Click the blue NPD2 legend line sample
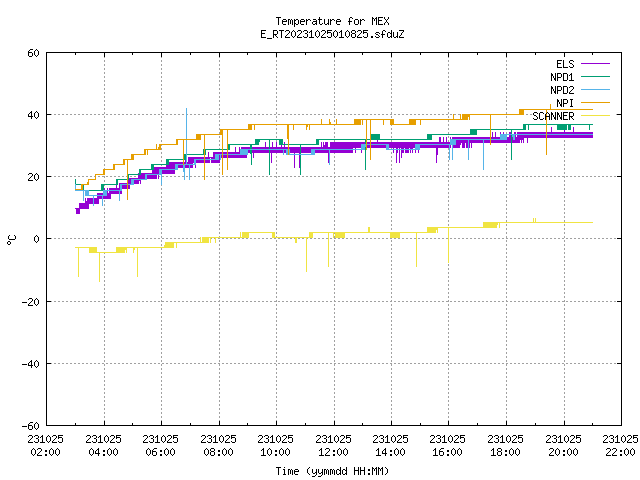Image resolution: width=640 pixels, height=480 pixels. tap(595, 89)
